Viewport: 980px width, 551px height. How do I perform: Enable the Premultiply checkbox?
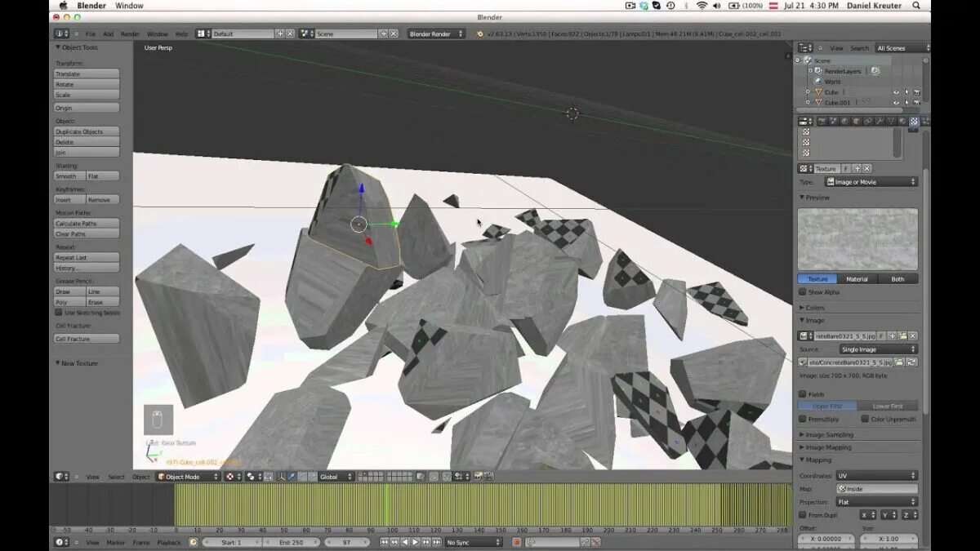(x=802, y=419)
